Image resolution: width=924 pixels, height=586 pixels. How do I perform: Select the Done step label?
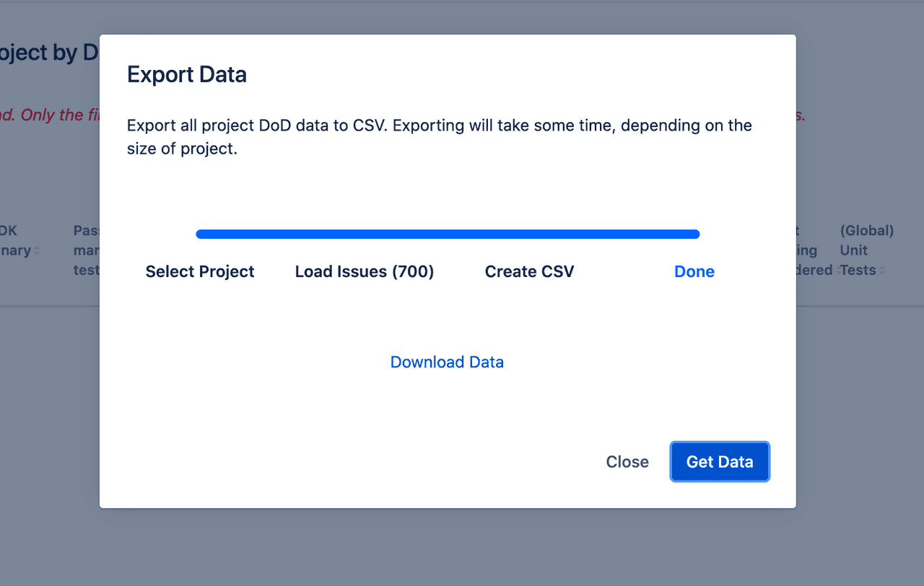[694, 271]
